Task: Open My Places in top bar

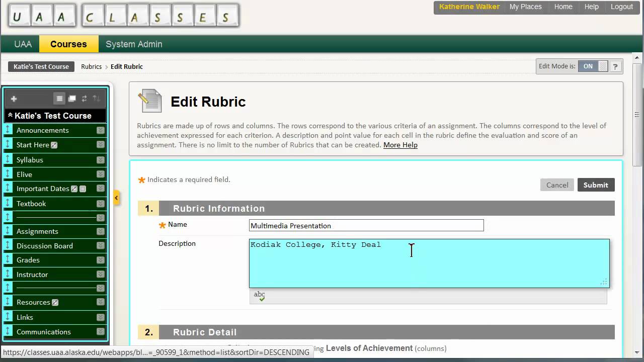Action: [x=525, y=7]
